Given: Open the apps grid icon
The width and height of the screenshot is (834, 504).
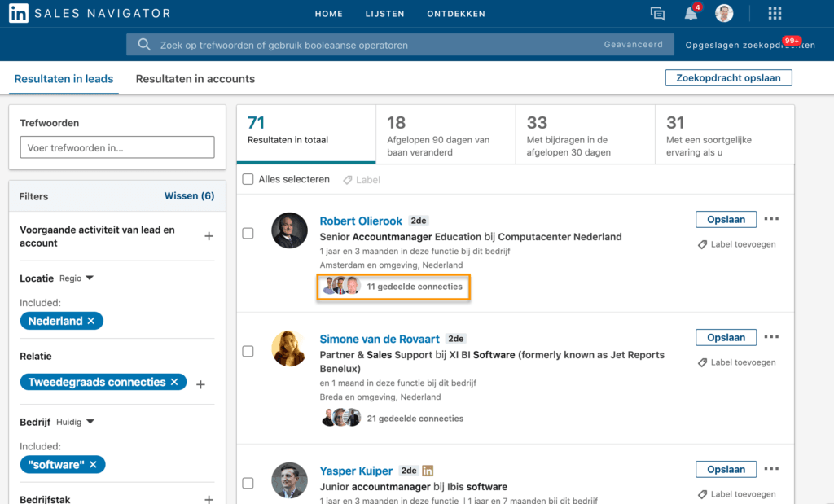Looking at the screenshot, I should click(x=775, y=13).
